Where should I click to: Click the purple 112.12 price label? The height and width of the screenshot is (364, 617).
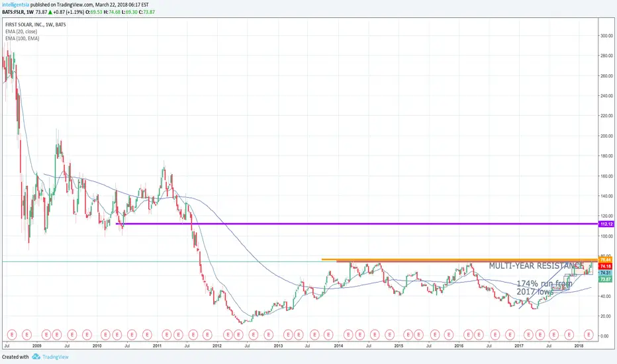(606, 224)
